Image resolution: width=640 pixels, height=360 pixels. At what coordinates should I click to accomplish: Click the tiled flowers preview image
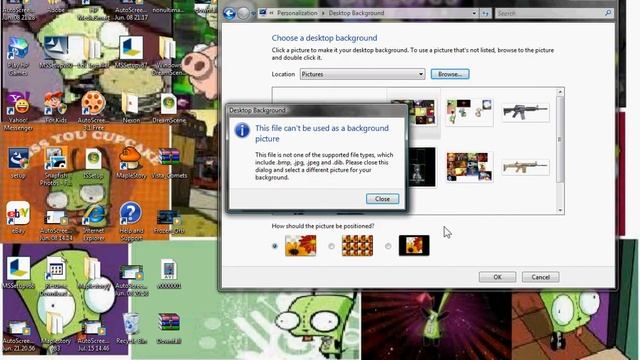357,246
